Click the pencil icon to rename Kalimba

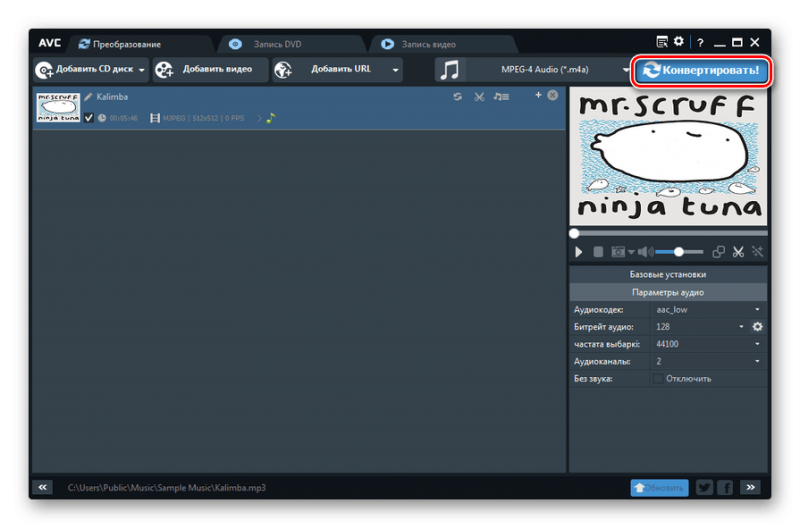pyautogui.click(x=88, y=97)
